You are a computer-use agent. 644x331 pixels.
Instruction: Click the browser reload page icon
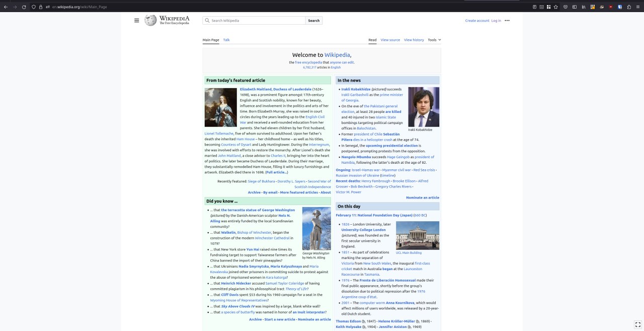(24, 7)
